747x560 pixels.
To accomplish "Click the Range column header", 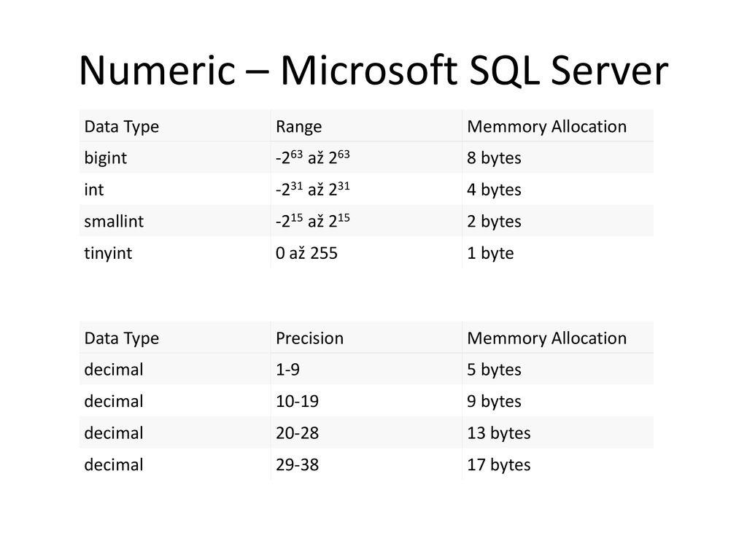I will click(x=298, y=127).
